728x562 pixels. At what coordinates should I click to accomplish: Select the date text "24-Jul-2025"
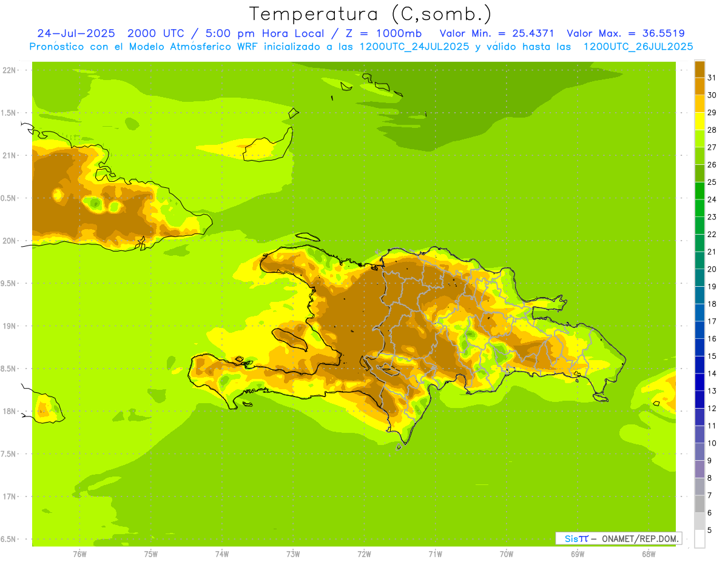pos(76,33)
